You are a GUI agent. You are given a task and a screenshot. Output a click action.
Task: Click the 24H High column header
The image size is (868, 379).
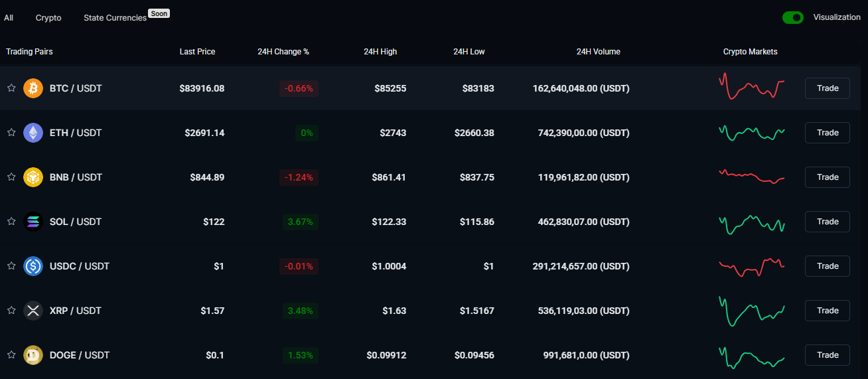tap(380, 52)
